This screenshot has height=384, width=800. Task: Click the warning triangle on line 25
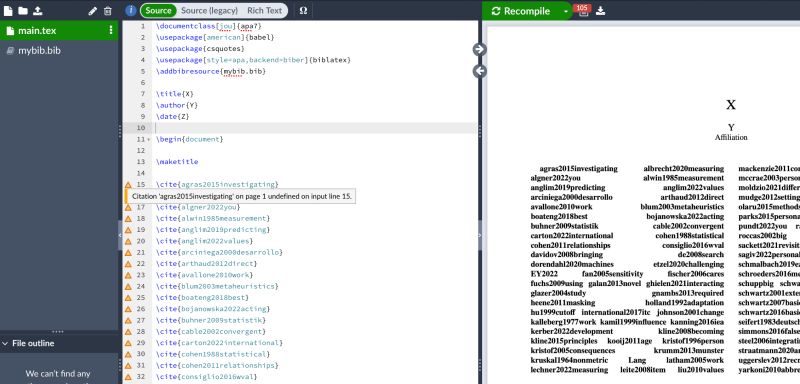tap(128, 298)
